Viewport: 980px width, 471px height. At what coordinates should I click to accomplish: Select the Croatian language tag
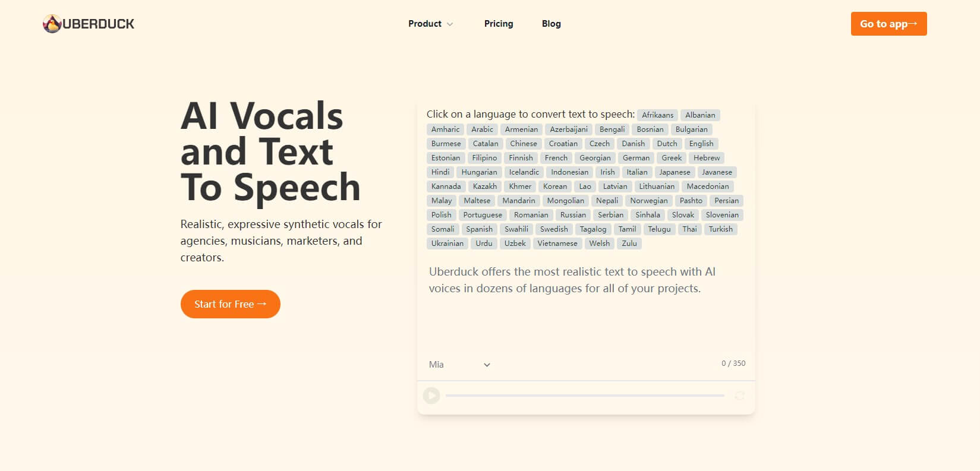click(563, 144)
